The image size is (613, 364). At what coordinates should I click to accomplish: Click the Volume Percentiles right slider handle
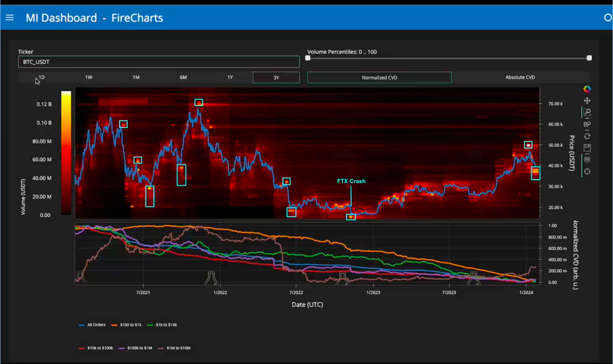(x=589, y=58)
